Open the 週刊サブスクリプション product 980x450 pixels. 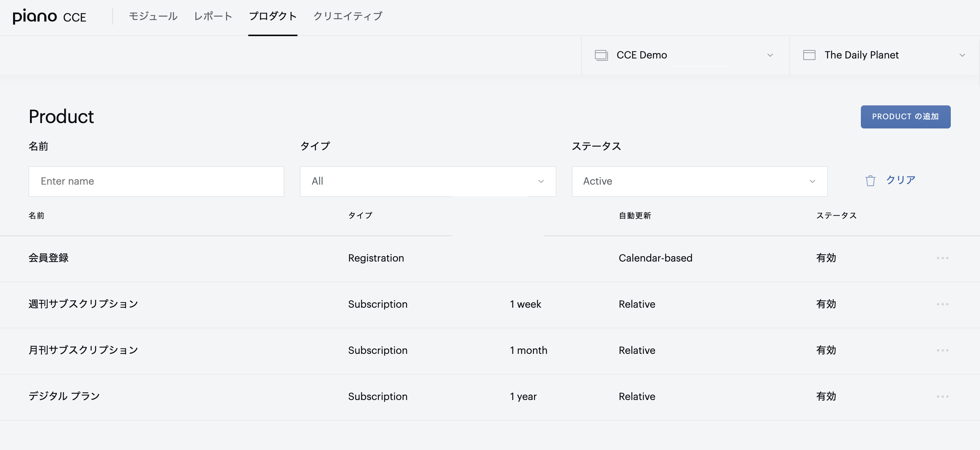(83, 304)
